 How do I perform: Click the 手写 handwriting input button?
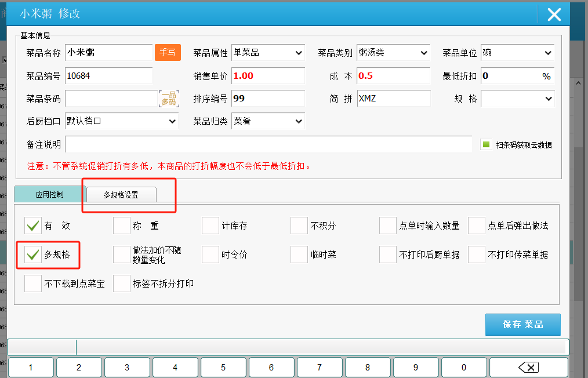coord(167,52)
